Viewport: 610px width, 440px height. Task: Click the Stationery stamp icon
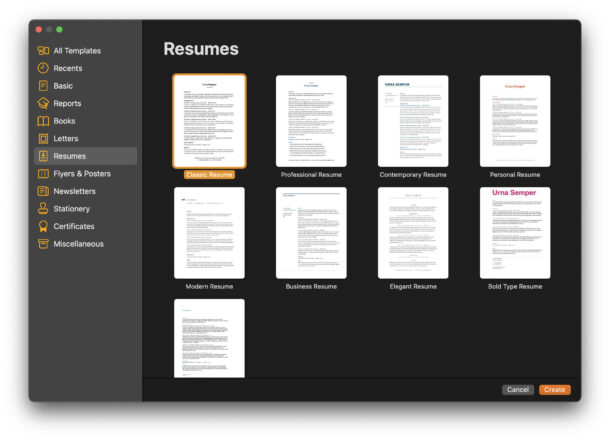pyautogui.click(x=43, y=209)
